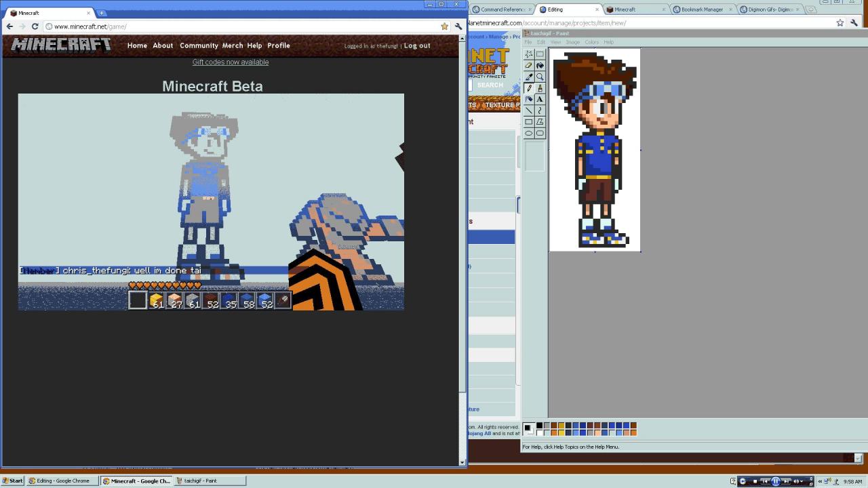
Task: Open the Windows Start menu
Action: click(13, 481)
